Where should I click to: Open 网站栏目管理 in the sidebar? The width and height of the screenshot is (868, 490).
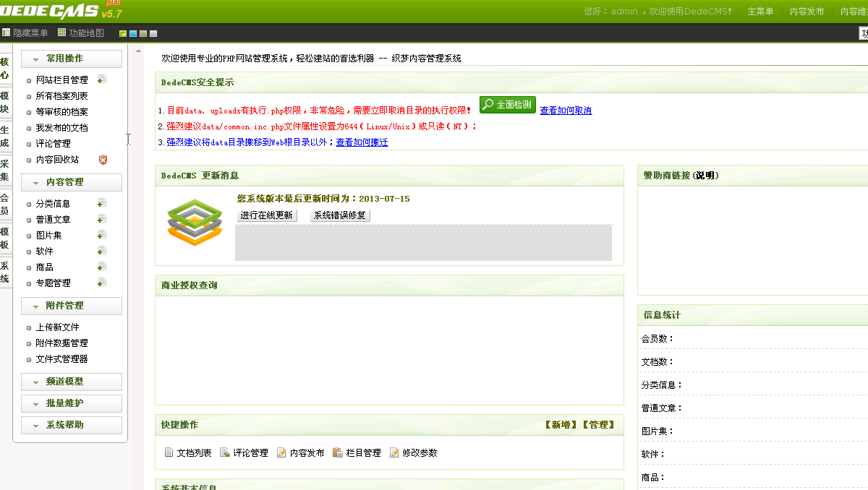(61, 80)
